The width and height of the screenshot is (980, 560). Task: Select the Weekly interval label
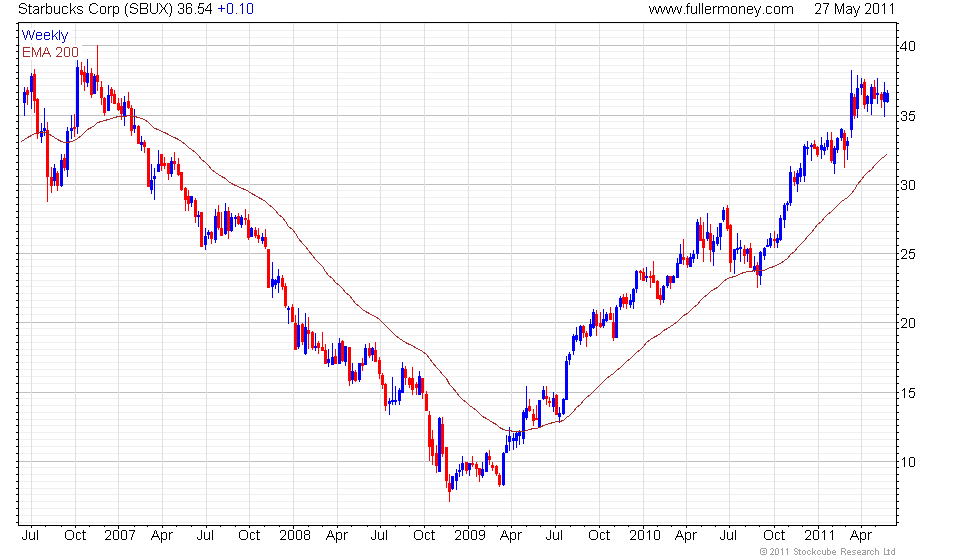(x=45, y=35)
